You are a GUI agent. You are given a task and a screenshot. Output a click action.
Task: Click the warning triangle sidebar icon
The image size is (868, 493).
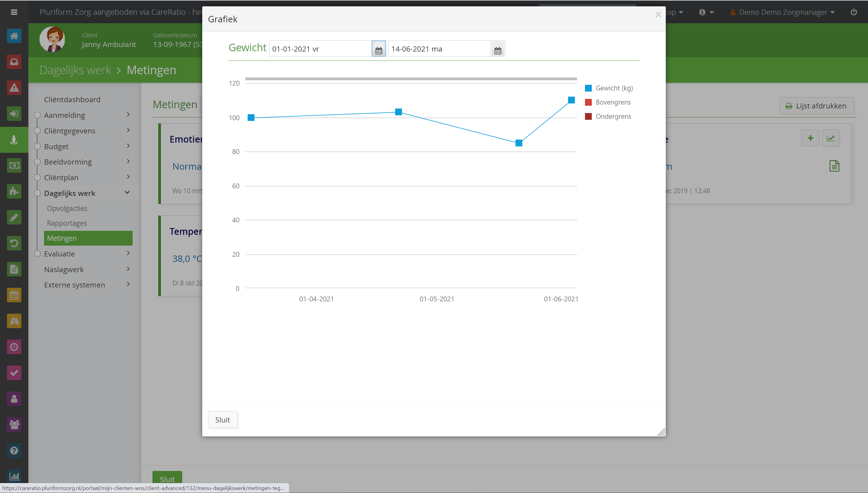pyautogui.click(x=14, y=88)
